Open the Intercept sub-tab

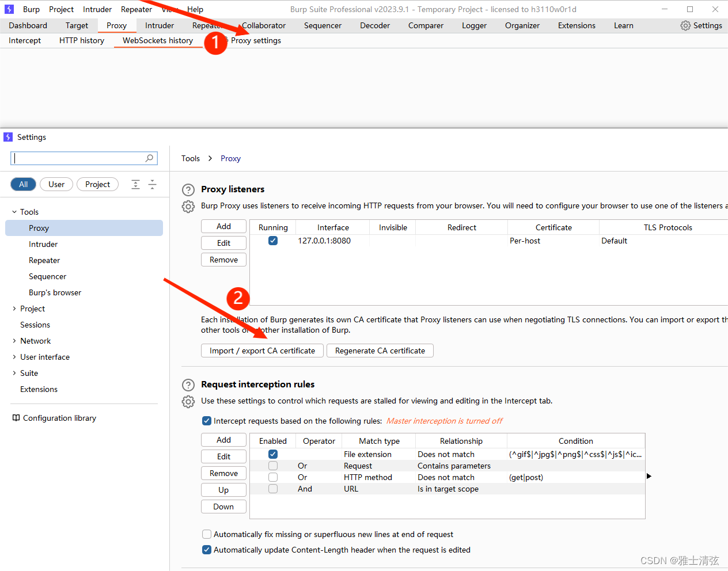pos(25,40)
